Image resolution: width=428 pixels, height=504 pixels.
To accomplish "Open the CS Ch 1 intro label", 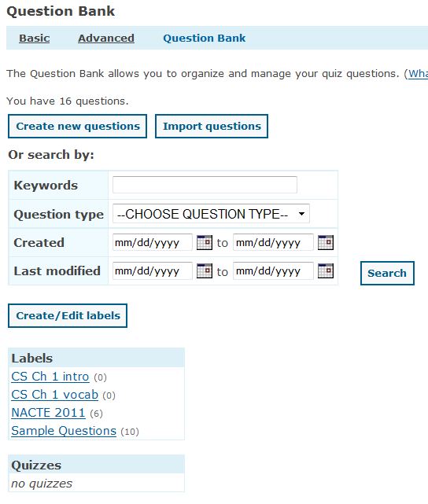I will click(x=50, y=377).
